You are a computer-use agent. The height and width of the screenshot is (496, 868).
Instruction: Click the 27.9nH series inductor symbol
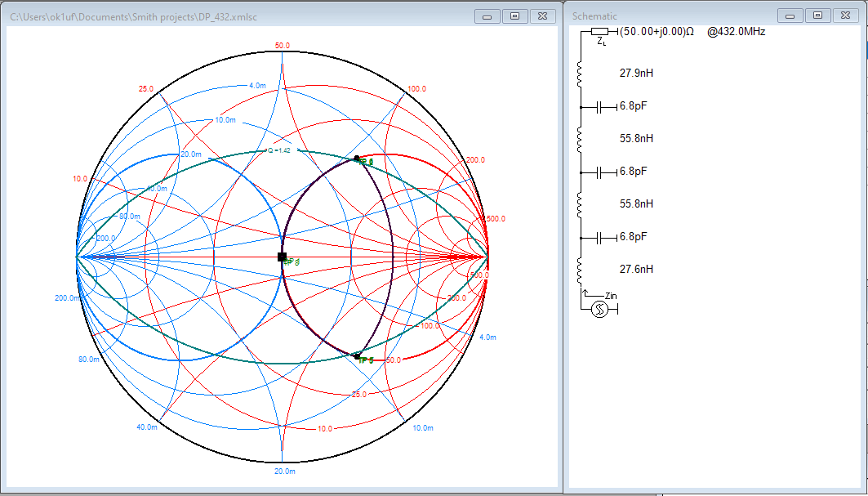(x=581, y=75)
